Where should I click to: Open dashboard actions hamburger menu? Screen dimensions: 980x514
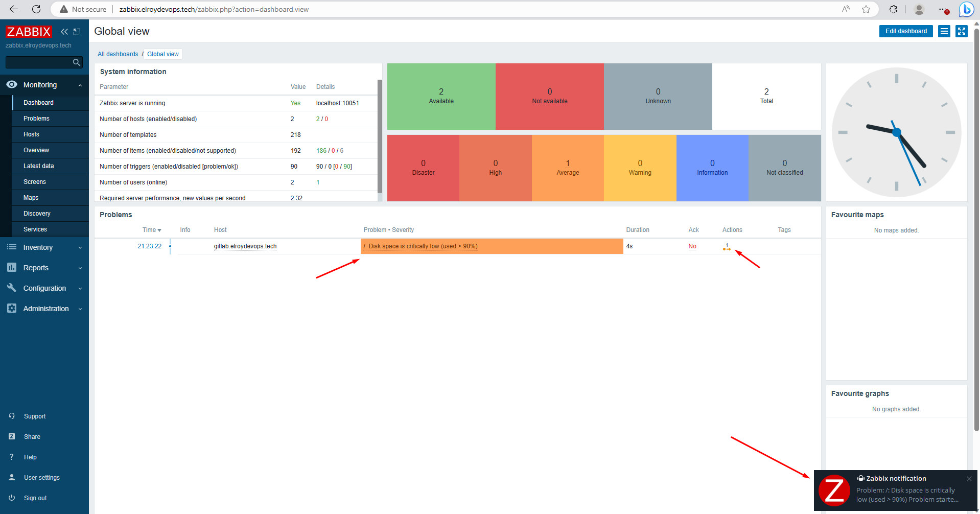(944, 31)
